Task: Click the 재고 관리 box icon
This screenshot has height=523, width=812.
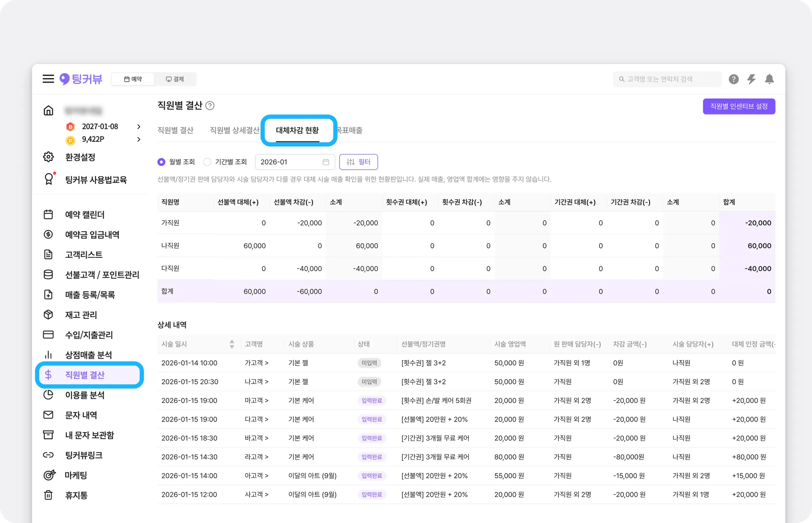Action: click(x=48, y=315)
